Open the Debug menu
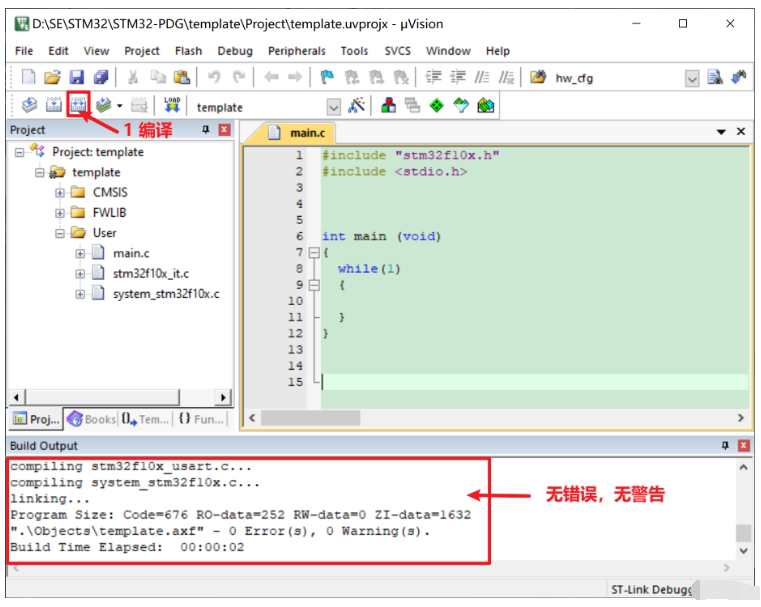Screen dimensions: 761x607 point(235,51)
